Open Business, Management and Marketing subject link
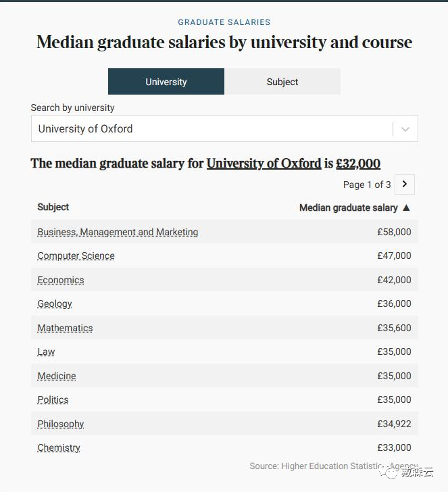448x492 pixels. 118,232
